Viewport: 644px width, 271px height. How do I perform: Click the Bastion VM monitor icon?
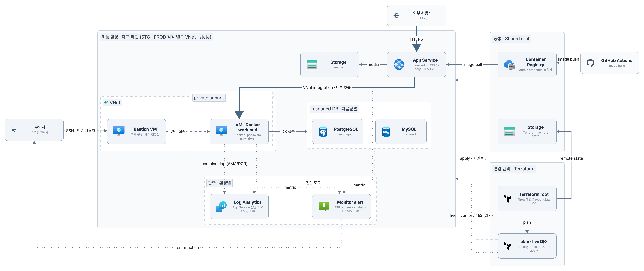pos(119,131)
